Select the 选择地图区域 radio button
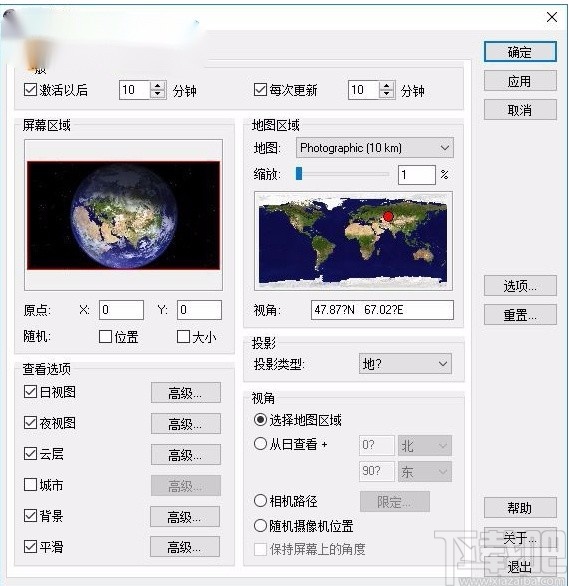Screen dimensions: 569x586 coord(260,419)
